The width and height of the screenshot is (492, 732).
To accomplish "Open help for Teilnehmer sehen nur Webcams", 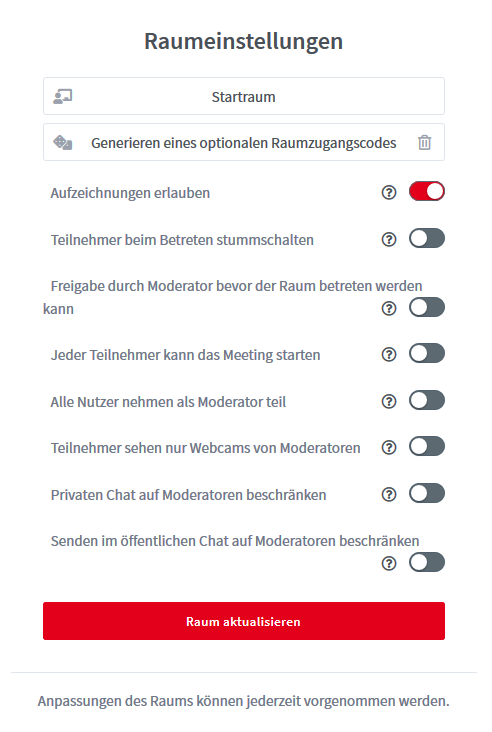I will click(389, 448).
